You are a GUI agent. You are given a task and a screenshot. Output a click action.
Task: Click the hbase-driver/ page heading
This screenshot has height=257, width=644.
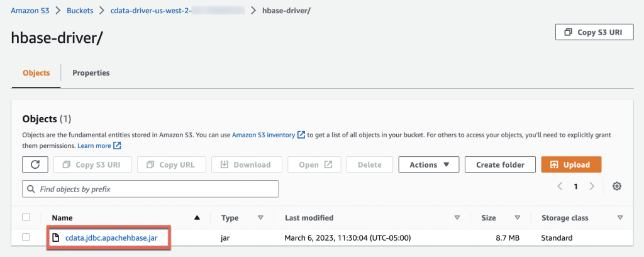pyautogui.click(x=57, y=38)
